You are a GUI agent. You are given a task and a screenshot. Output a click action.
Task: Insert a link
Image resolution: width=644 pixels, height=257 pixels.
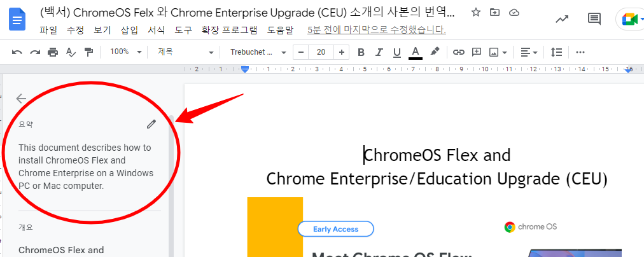(458, 52)
